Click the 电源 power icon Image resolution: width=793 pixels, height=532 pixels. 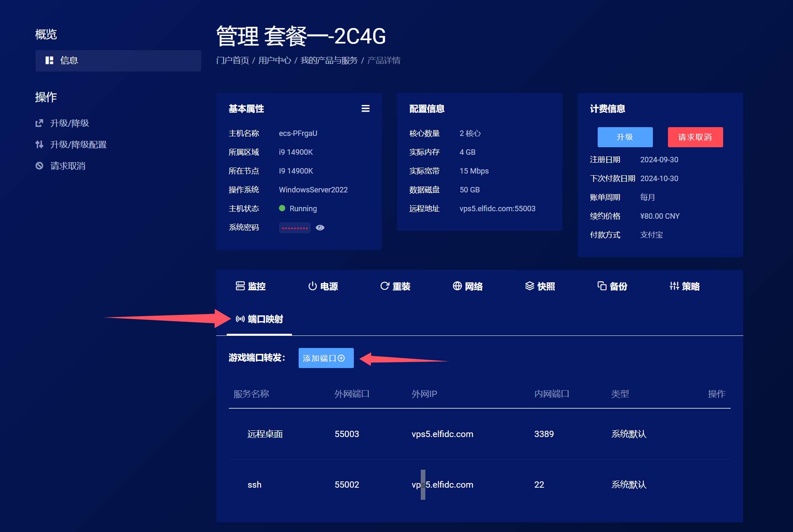(312, 286)
